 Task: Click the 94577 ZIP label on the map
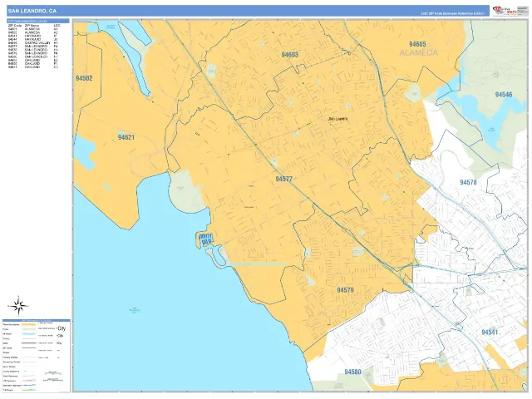pyautogui.click(x=283, y=179)
